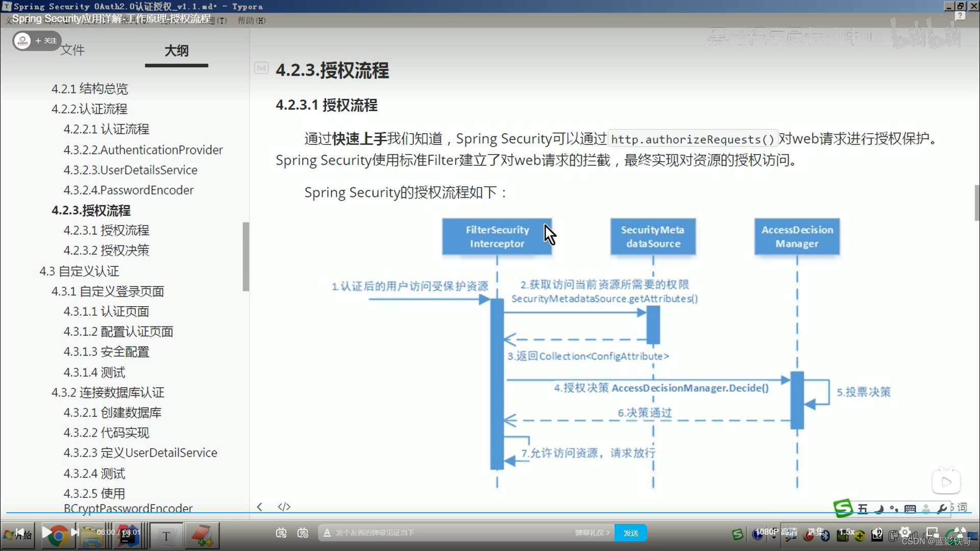Play the video with the play button
The image size is (980, 551).
[x=46, y=532]
